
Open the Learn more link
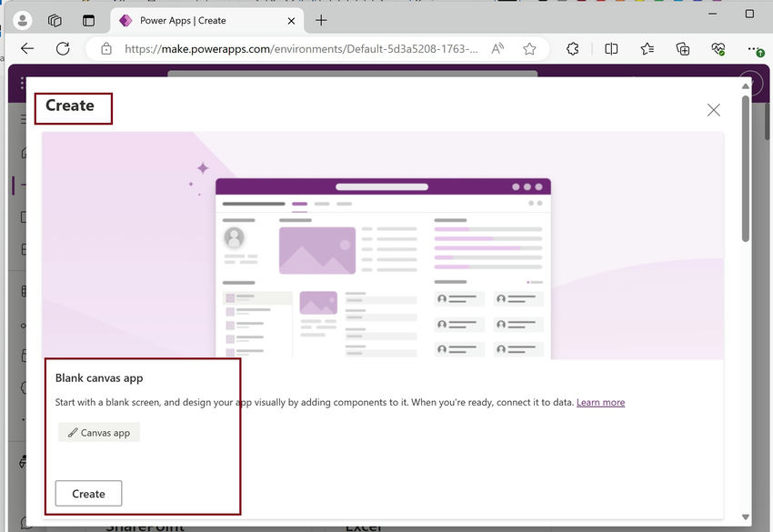[600, 402]
